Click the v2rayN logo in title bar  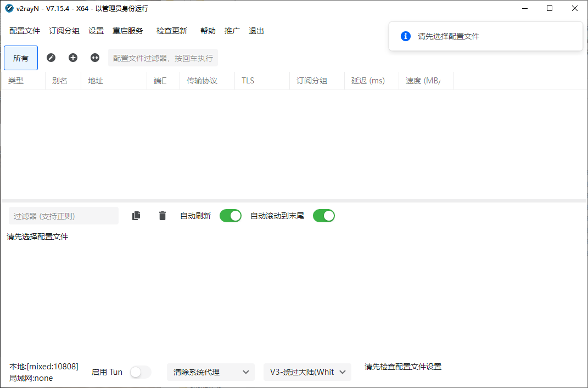[9, 8]
